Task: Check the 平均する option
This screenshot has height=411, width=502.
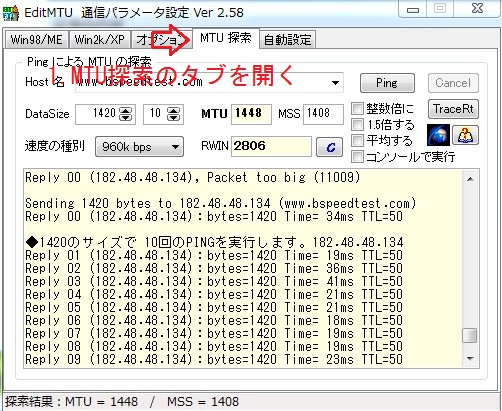Action: (x=357, y=140)
